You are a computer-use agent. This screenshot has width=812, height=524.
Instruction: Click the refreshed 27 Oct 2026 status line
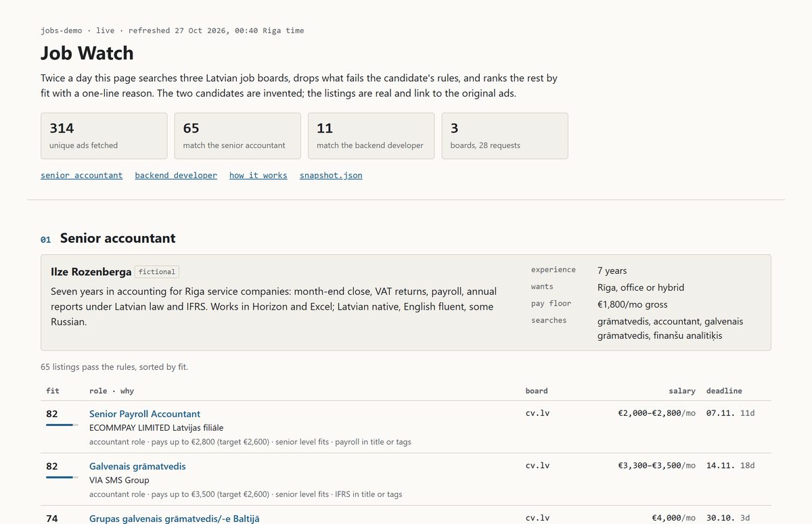(173, 30)
